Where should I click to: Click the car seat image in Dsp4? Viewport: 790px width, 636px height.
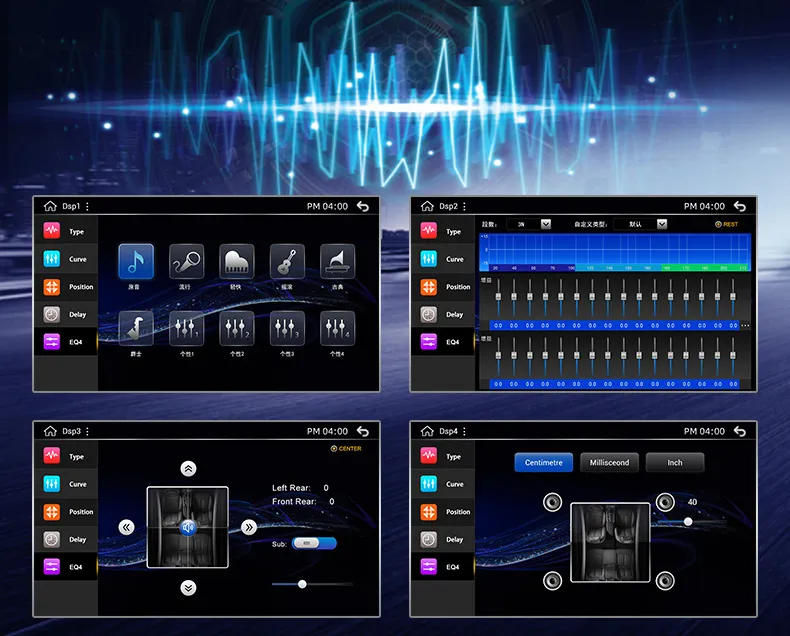(x=610, y=542)
